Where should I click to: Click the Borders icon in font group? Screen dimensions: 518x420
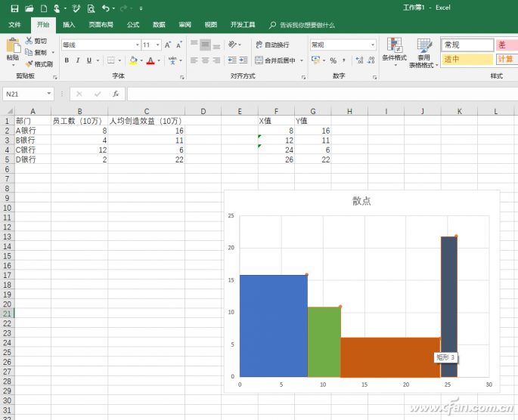(111, 60)
